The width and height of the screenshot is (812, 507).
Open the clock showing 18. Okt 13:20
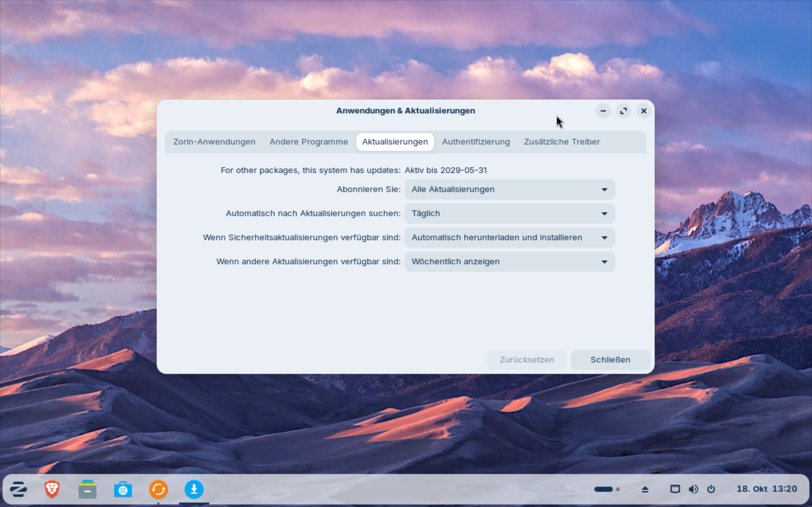[x=766, y=489]
